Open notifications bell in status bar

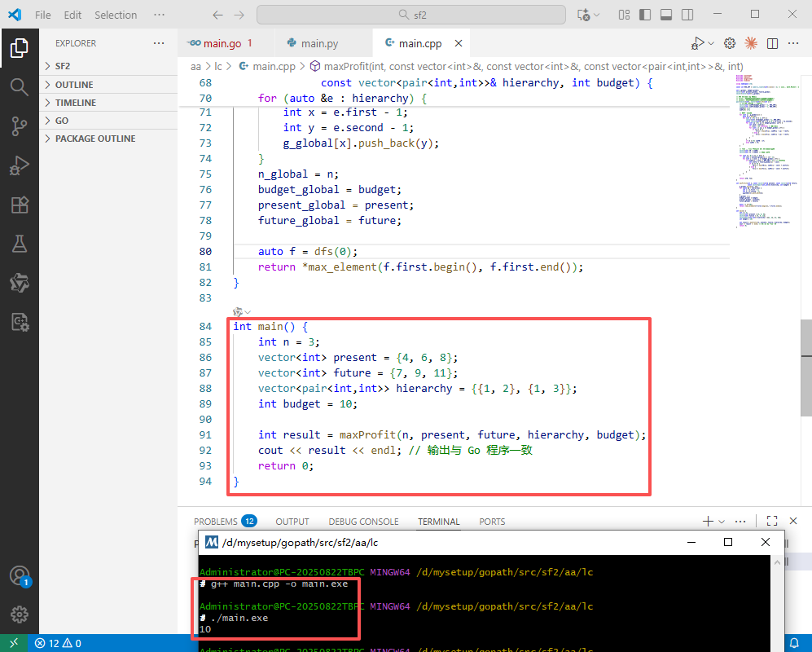[794, 643]
